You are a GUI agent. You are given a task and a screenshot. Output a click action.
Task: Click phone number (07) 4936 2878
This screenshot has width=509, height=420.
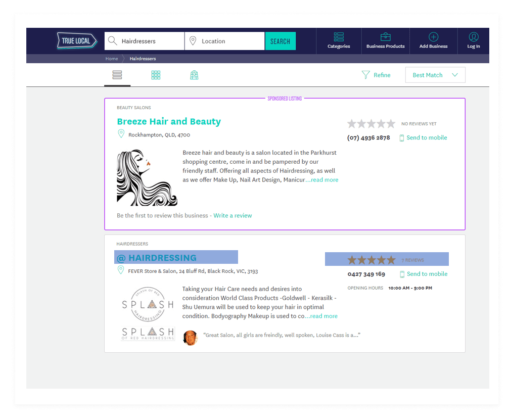pyautogui.click(x=368, y=137)
